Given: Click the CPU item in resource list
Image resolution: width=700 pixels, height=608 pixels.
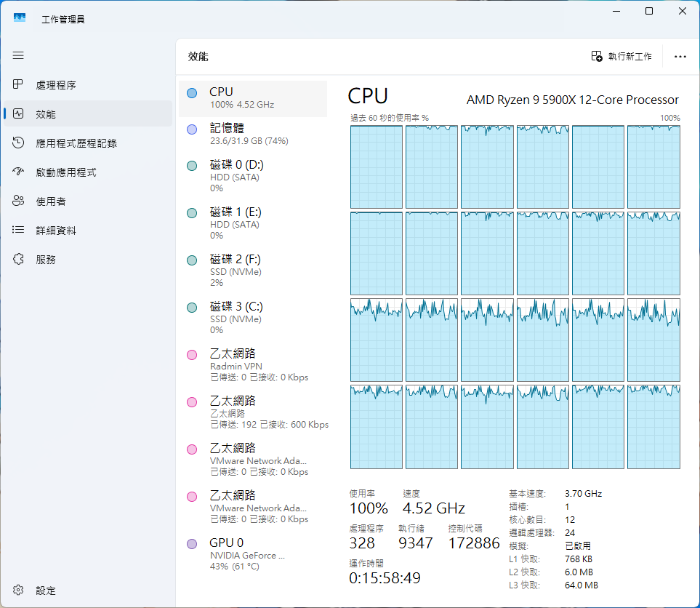Looking at the screenshot, I should pos(252,98).
